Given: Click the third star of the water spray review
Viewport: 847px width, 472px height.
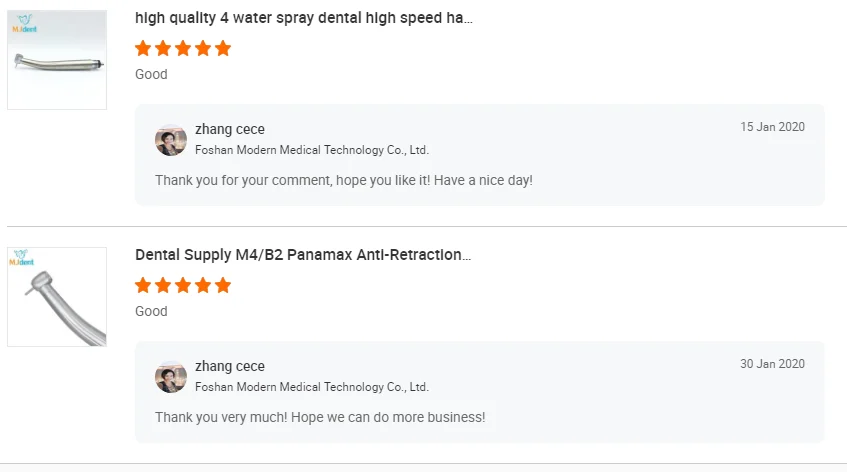Looking at the screenshot, I should pyautogui.click(x=183, y=48).
